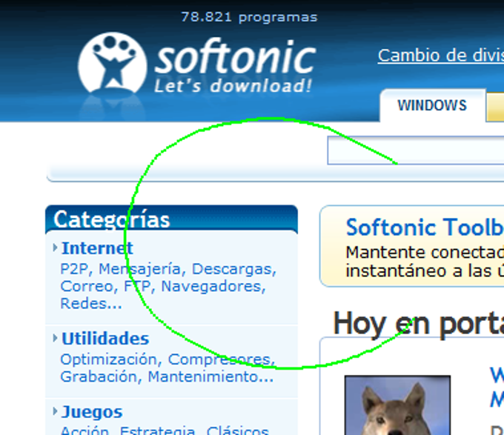
Task: Focus the search input field
Action: pyautogui.click(x=416, y=150)
